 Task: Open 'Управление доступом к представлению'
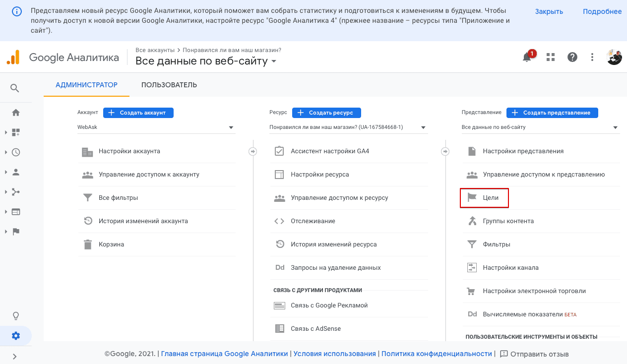(x=541, y=175)
